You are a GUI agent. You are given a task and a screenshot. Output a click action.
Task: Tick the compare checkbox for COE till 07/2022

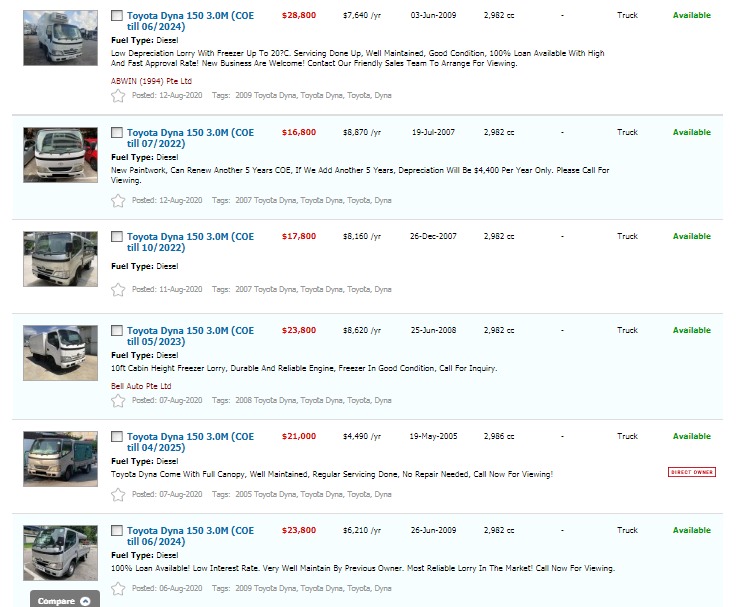[117, 132]
